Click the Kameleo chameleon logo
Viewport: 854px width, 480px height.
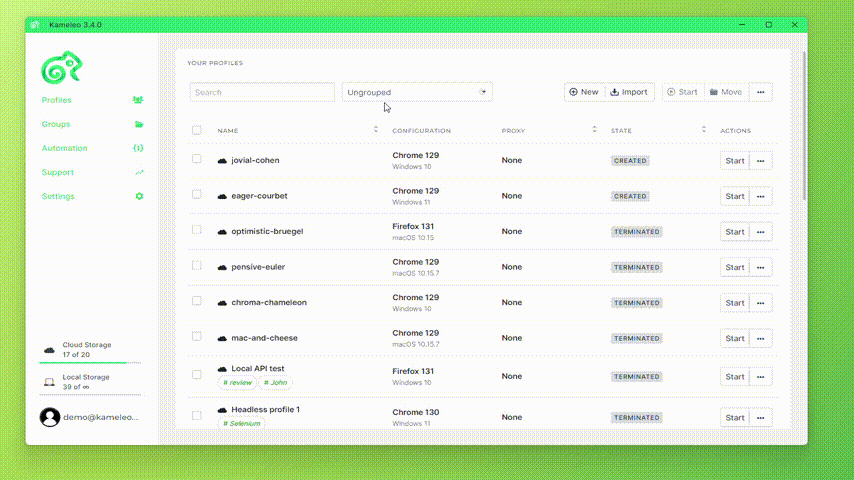click(x=62, y=68)
